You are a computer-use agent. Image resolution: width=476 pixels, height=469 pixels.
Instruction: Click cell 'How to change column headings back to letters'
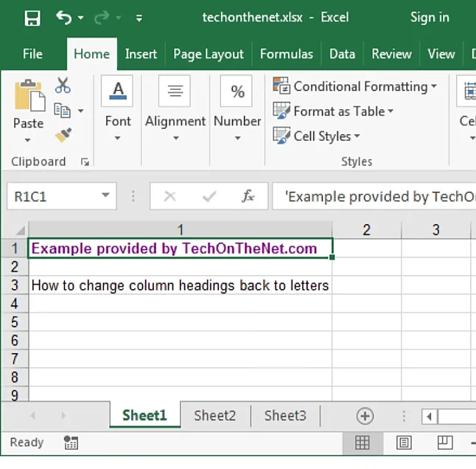181,285
